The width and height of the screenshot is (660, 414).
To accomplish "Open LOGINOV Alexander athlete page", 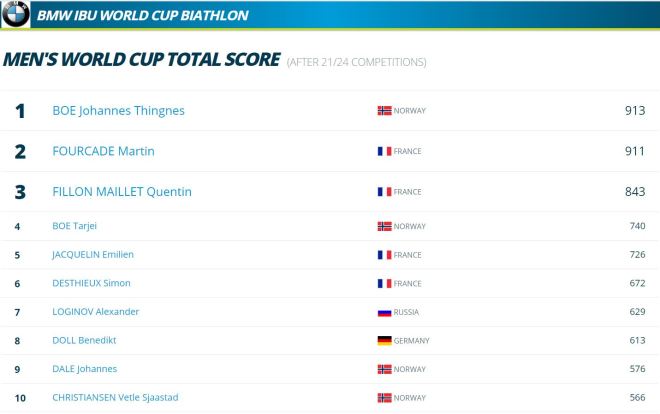I will (x=95, y=312).
